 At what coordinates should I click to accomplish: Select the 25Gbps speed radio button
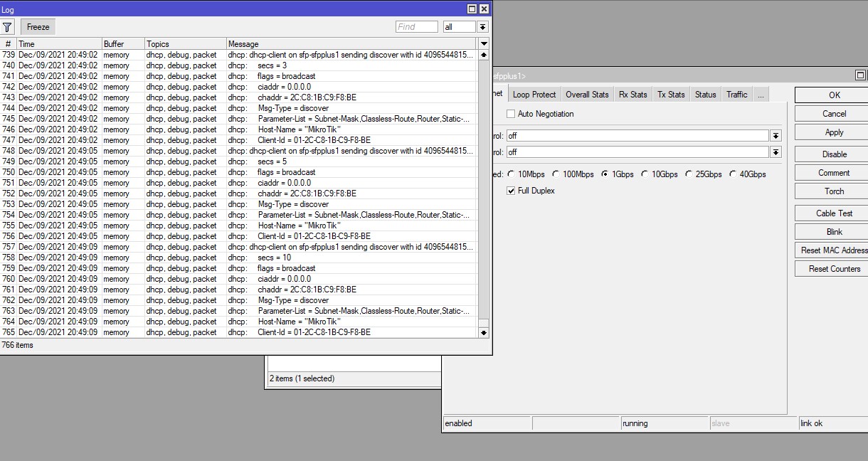pyautogui.click(x=689, y=174)
